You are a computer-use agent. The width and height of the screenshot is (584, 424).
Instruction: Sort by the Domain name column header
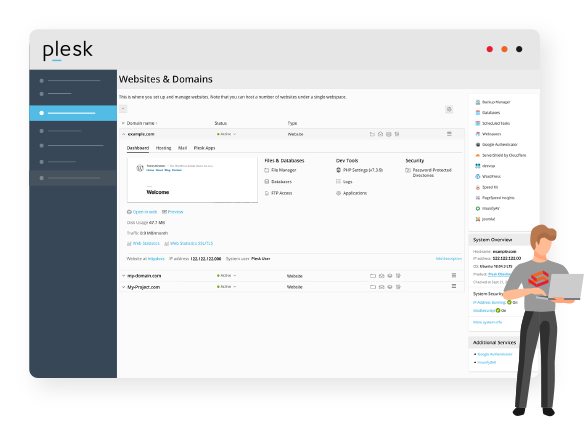point(140,123)
